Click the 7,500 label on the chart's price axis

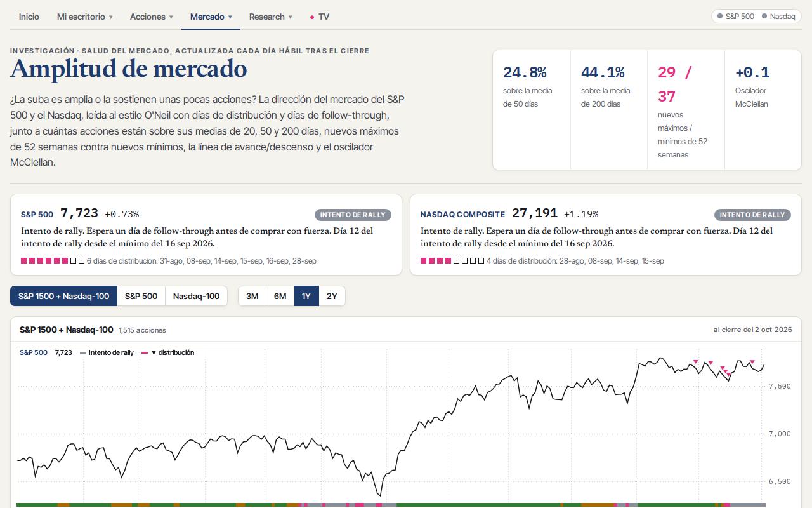(x=780, y=386)
